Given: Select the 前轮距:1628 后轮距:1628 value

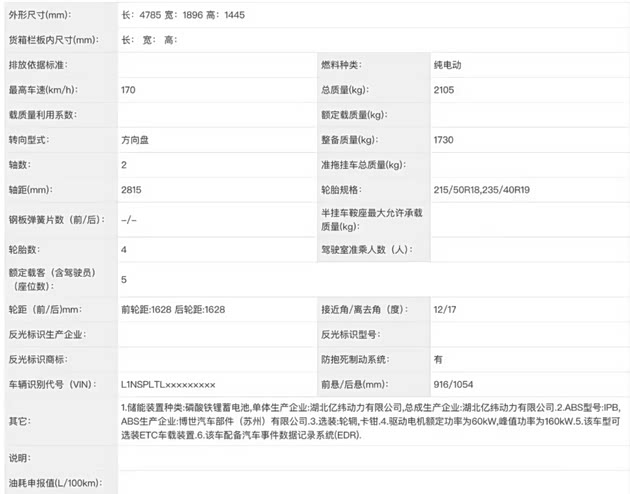Looking at the screenshot, I should tap(173, 309).
